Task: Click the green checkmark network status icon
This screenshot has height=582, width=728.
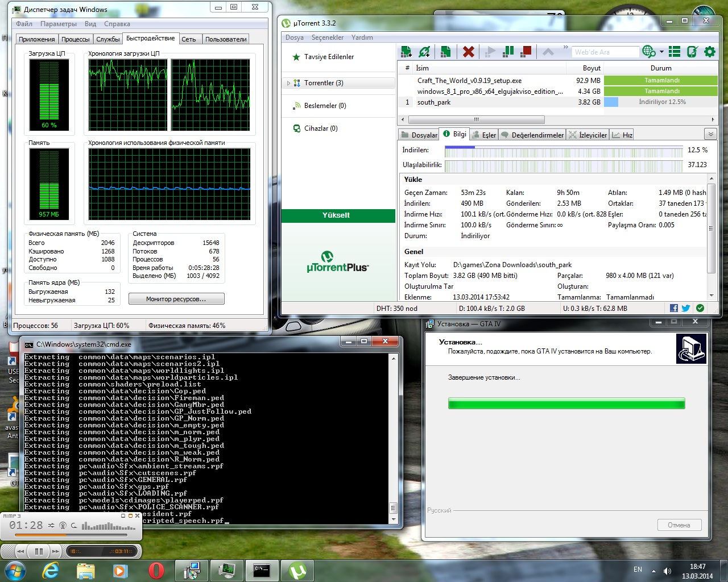Action: coord(700,308)
